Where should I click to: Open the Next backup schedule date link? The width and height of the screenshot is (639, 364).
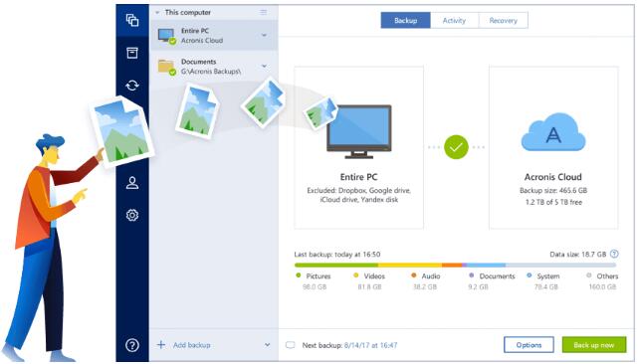(x=370, y=345)
